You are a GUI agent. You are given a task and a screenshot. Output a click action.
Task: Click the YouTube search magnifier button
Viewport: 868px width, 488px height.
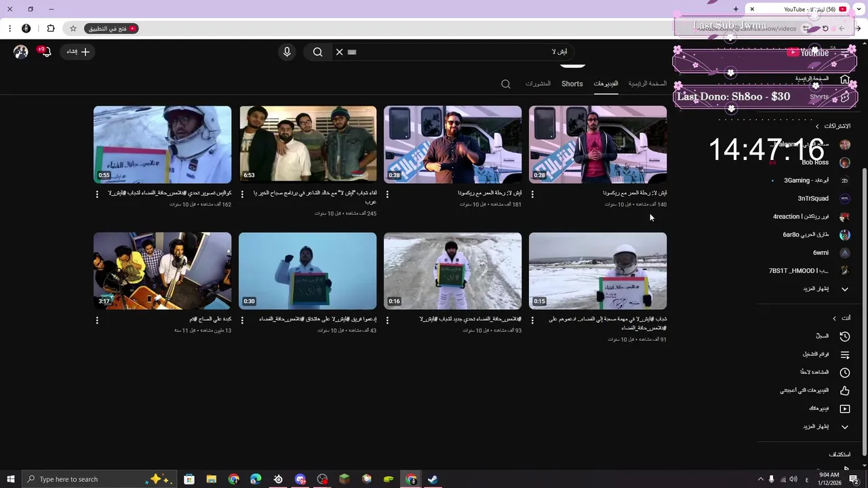pyautogui.click(x=317, y=52)
